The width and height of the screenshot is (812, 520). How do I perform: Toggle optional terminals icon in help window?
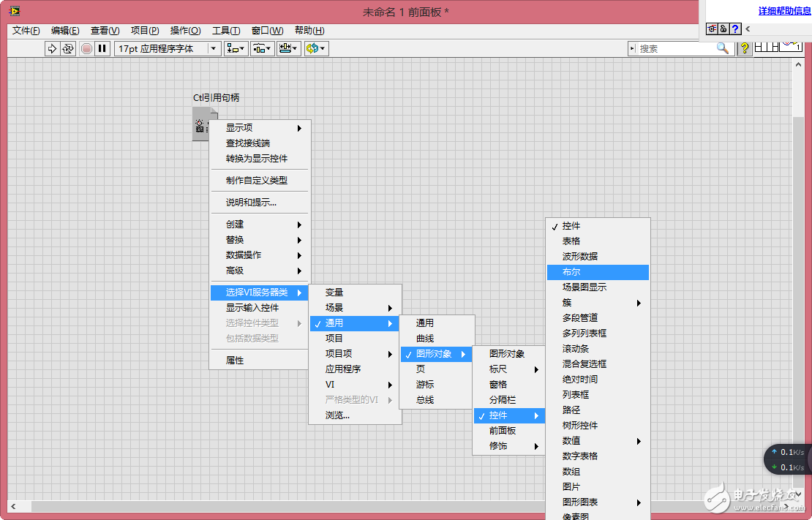point(712,29)
